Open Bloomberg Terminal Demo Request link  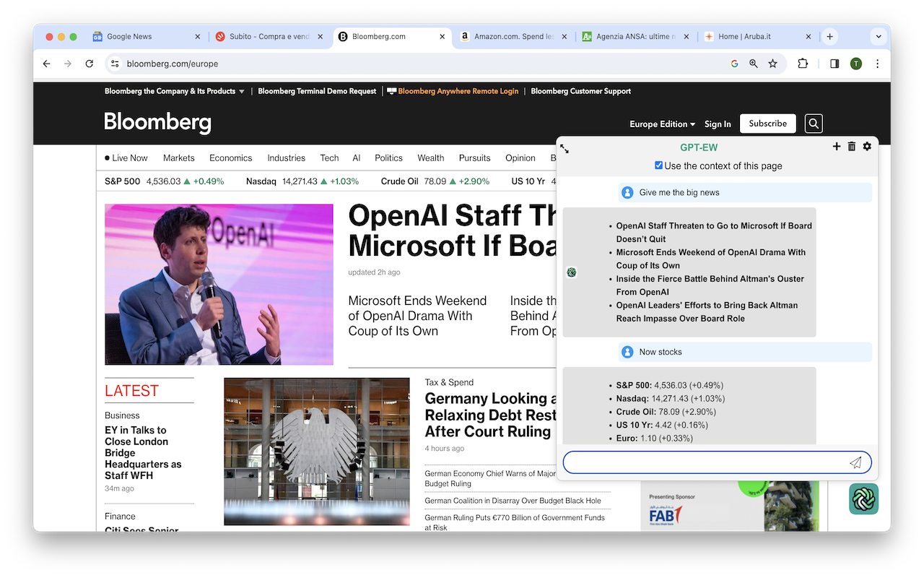(x=317, y=91)
